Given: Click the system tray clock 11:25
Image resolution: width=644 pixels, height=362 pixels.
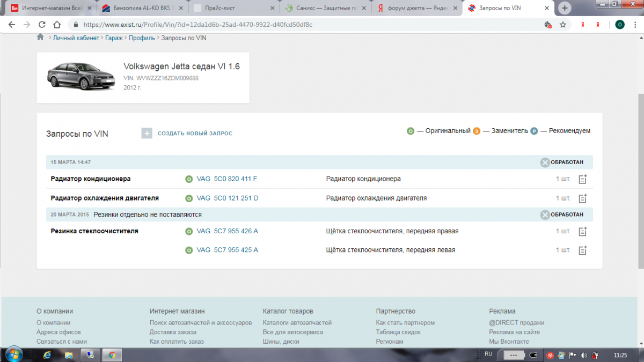Looking at the screenshot, I should point(620,355).
